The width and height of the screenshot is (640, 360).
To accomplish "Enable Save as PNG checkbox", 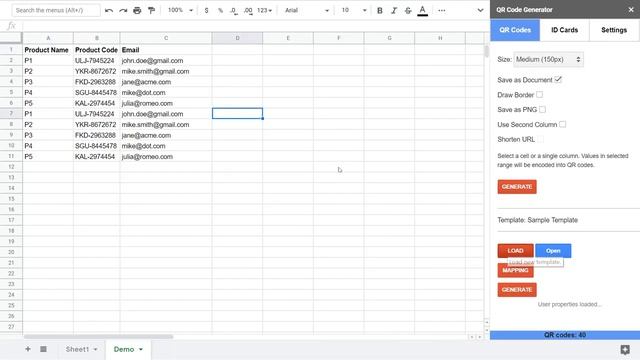I will tap(542, 109).
